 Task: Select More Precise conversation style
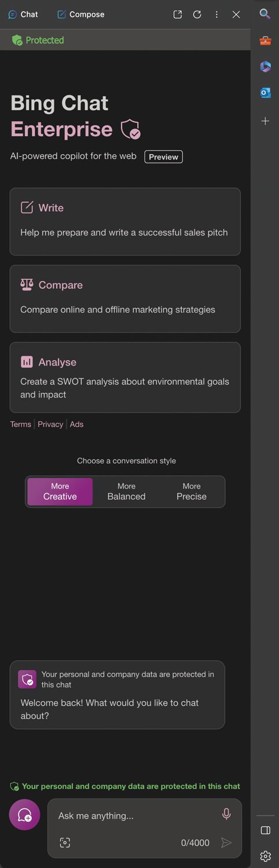(x=192, y=491)
